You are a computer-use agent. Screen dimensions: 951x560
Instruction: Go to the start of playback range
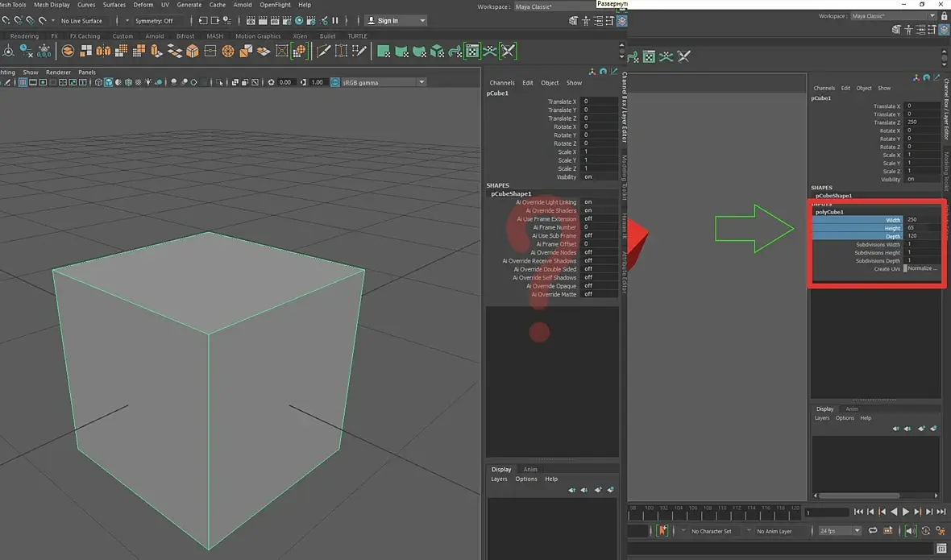858,512
